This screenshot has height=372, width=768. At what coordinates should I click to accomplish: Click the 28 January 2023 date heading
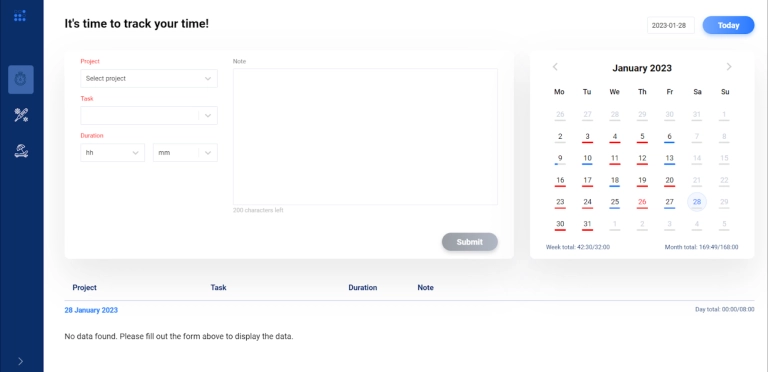point(91,310)
